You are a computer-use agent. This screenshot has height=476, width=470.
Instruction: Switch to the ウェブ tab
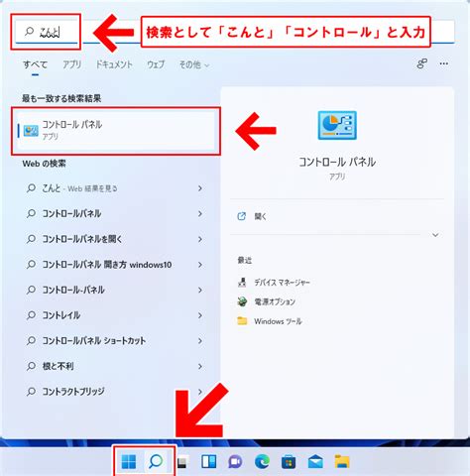(x=156, y=64)
